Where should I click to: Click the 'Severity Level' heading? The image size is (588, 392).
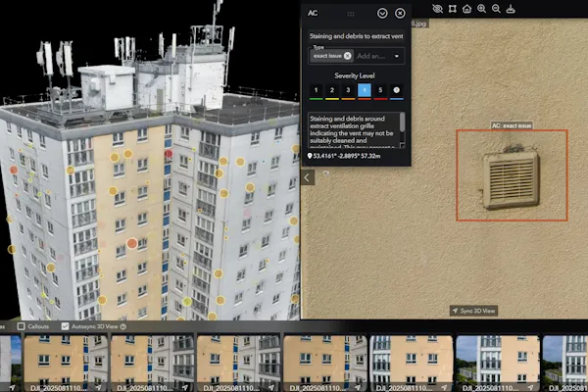pos(355,75)
